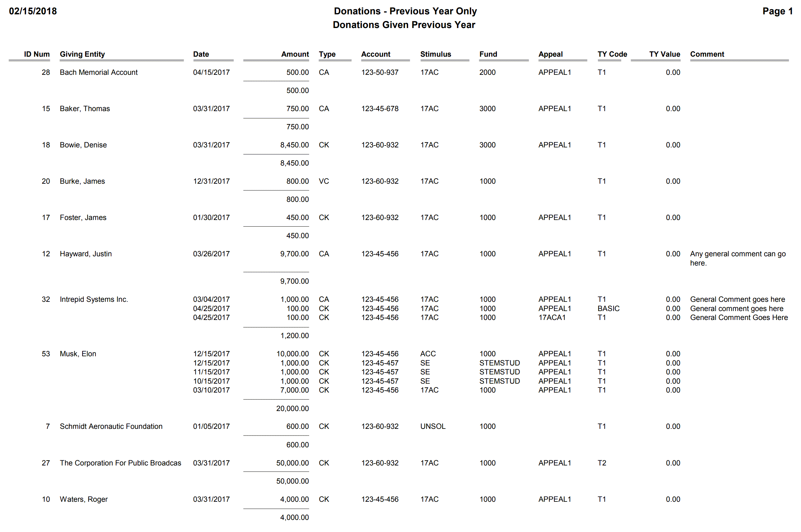Screen dimensions: 801x532
Task: Click Bowie's 8,450.00 subtotal amount
Action: [x=294, y=163]
